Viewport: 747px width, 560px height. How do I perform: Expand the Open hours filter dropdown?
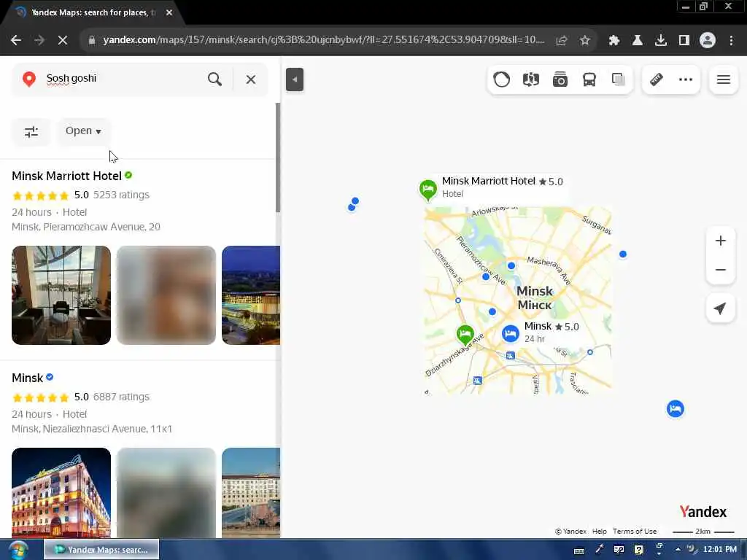[83, 131]
